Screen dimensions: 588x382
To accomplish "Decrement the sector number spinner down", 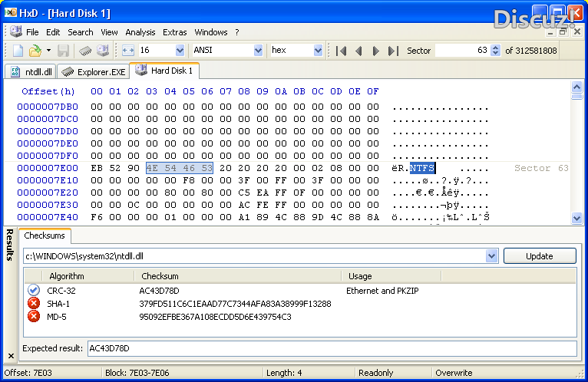I will click(495, 53).
